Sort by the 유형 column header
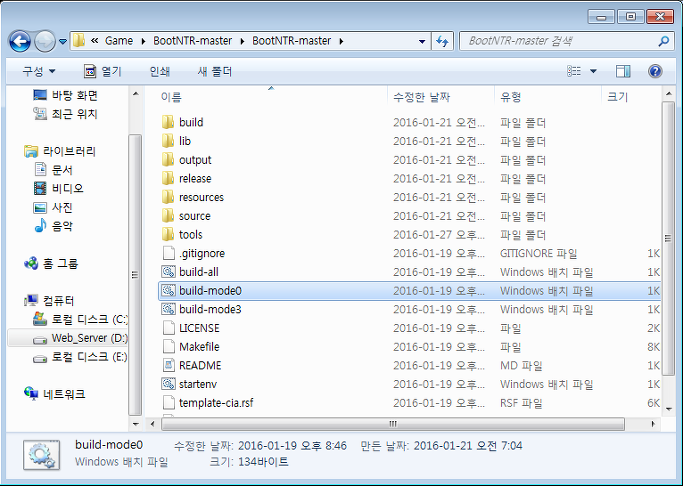 pyautogui.click(x=510, y=97)
